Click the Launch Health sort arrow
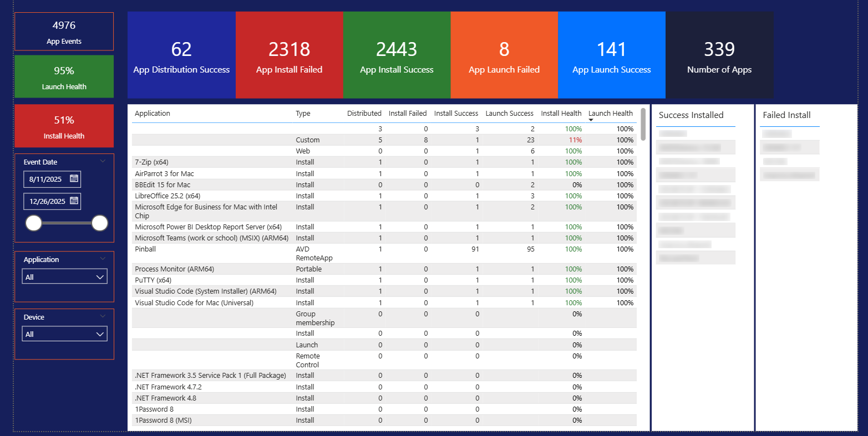 (x=591, y=120)
